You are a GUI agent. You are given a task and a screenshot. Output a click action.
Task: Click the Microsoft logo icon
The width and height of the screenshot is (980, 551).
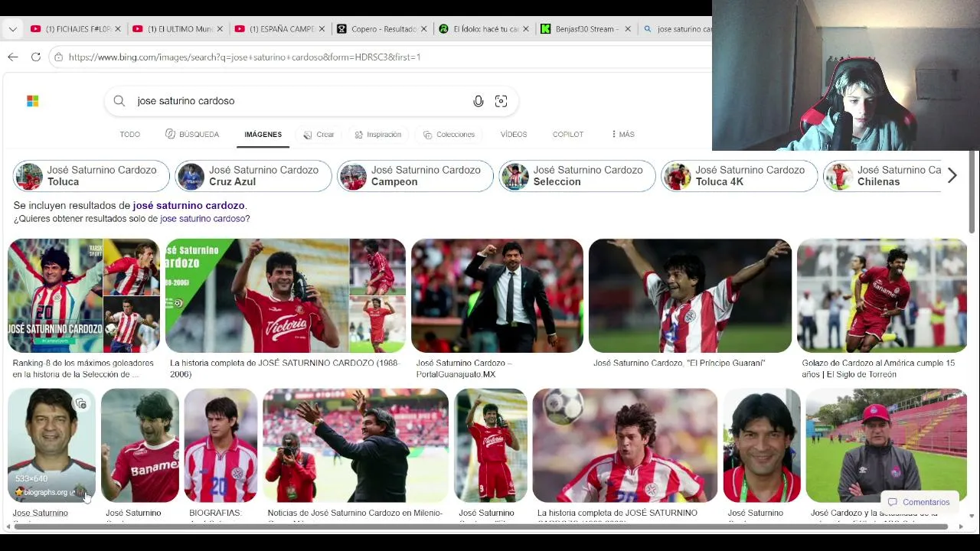tap(32, 101)
